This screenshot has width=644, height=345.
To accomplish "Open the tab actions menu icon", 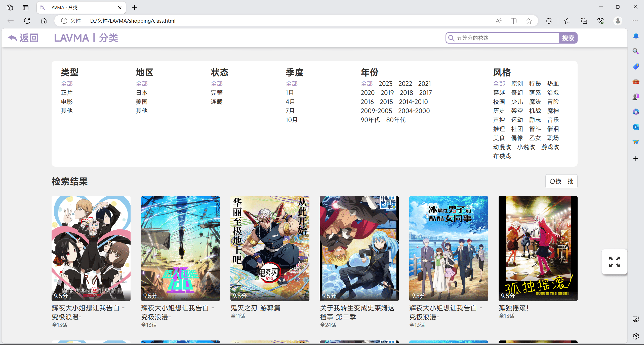I will pos(26,8).
